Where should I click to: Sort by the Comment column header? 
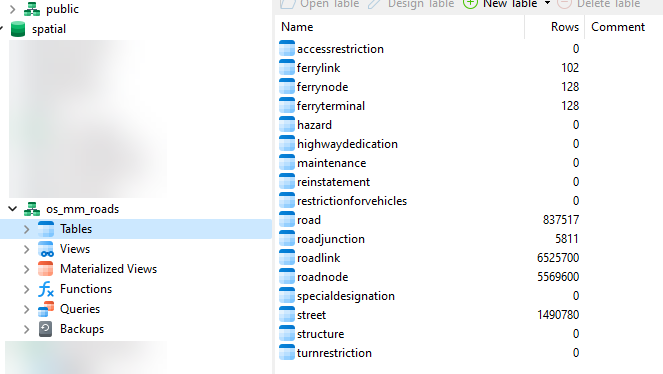(x=624, y=27)
